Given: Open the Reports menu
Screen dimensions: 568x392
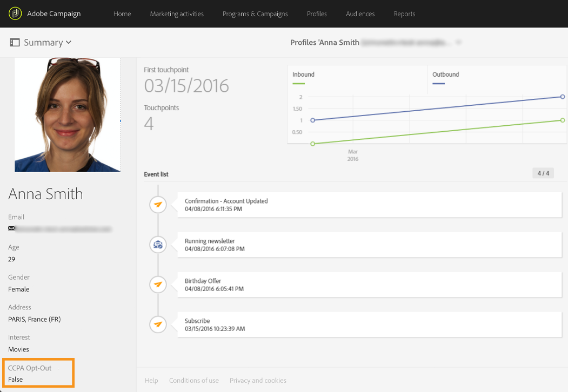Looking at the screenshot, I should [x=404, y=14].
